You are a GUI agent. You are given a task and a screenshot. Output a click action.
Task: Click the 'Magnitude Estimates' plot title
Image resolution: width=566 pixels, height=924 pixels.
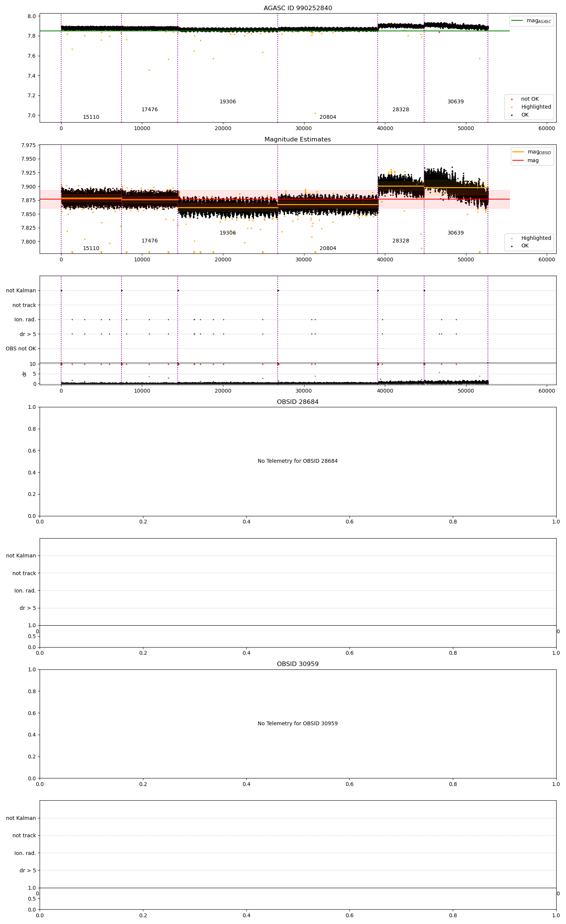pos(298,140)
